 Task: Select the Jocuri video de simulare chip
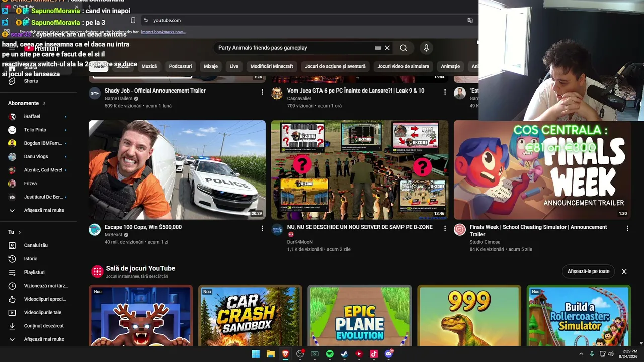click(x=404, y=66)
